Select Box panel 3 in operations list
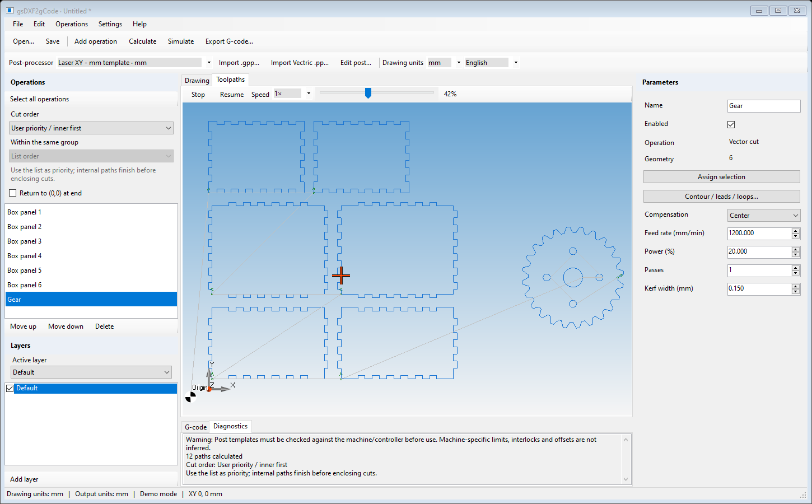 click(91, 241)
